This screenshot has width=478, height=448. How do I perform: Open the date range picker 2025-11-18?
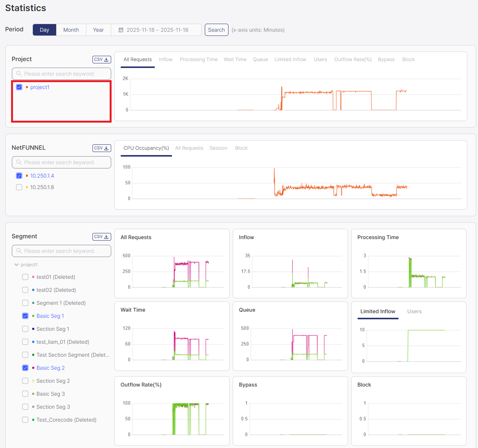point(157,30)
